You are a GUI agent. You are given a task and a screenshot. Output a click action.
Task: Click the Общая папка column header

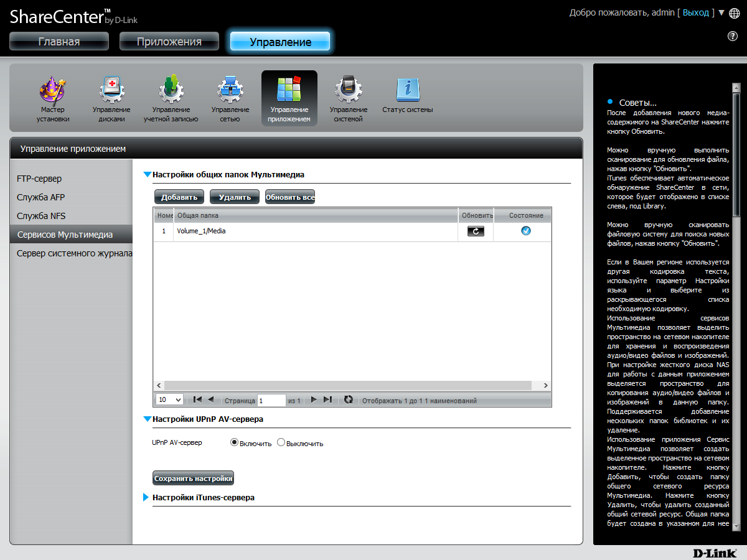316,215
